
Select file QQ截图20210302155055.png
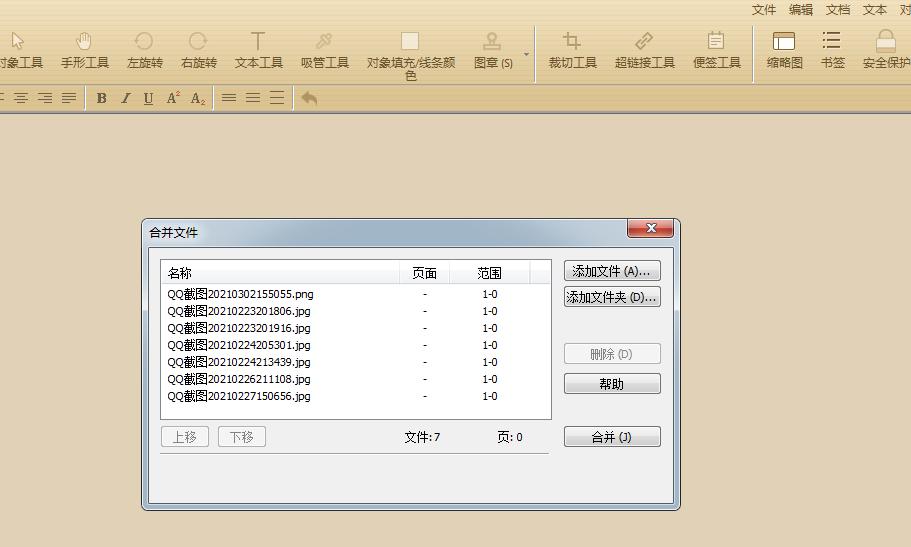(241, 294)
